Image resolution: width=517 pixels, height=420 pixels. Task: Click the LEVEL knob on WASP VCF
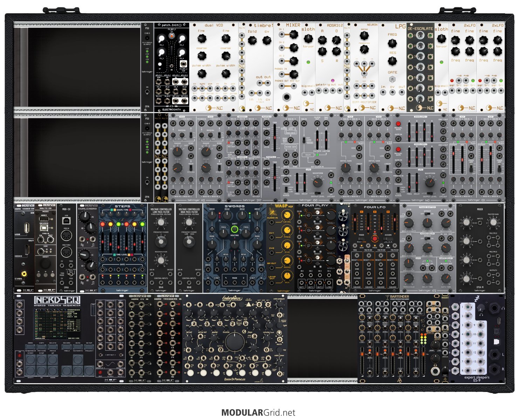click(287, 215)
